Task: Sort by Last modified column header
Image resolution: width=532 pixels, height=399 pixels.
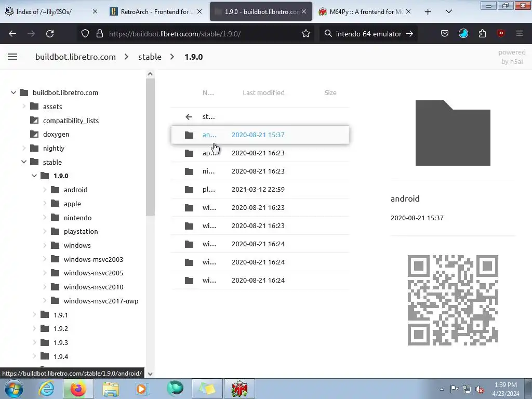Action: (x=263, y=92)
